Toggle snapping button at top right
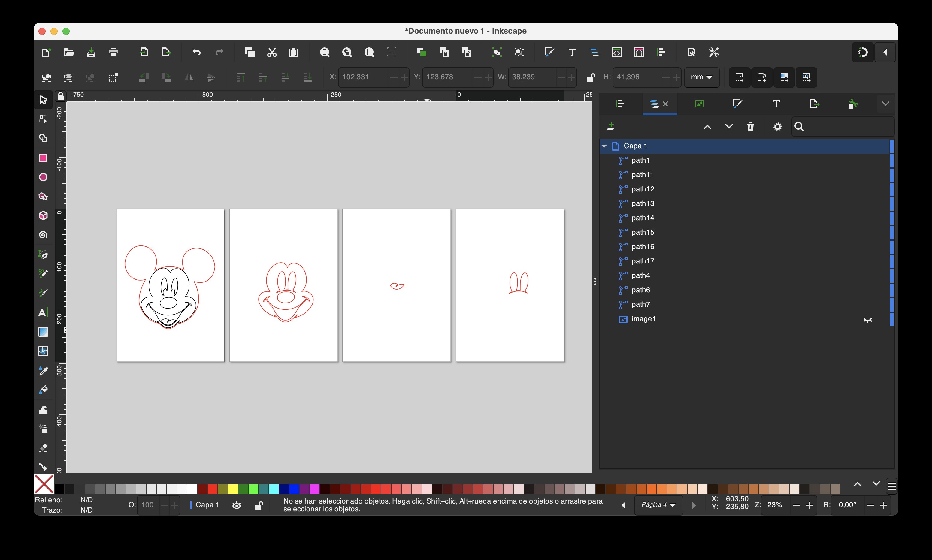Image resolution: width=932 pixels, height=560 pixels. (x=863, y=52)
